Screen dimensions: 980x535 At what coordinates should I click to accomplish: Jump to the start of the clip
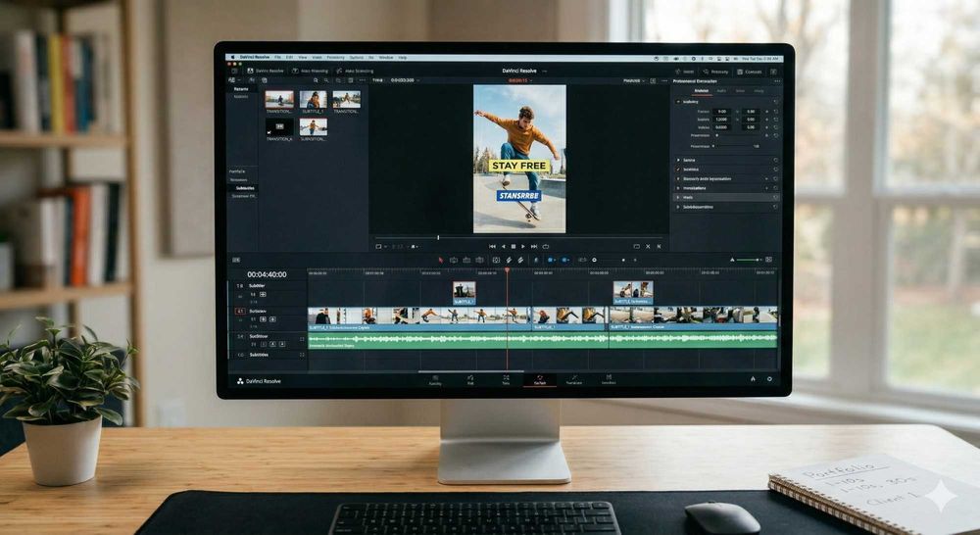coord(493,246)
